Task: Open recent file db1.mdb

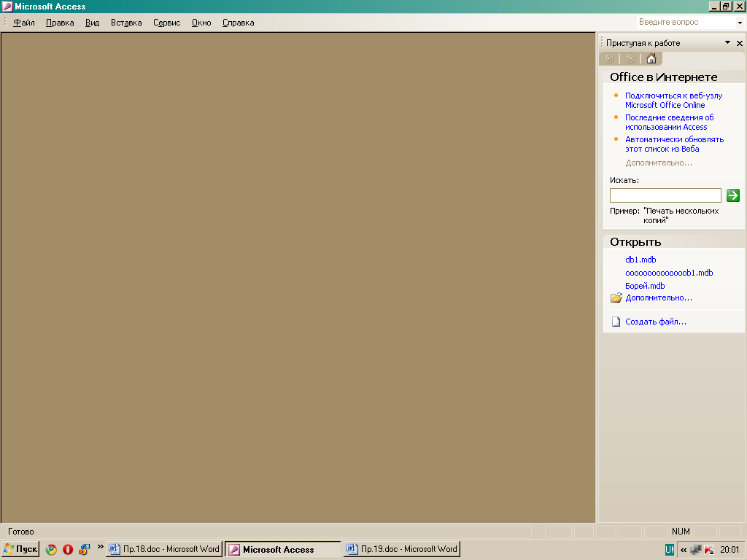Action: (640, 260)
